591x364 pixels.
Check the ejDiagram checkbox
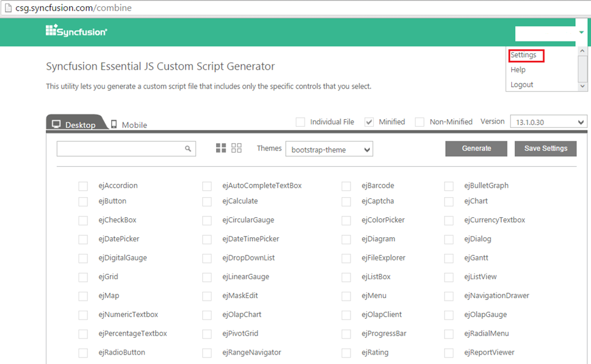(346, 239)
